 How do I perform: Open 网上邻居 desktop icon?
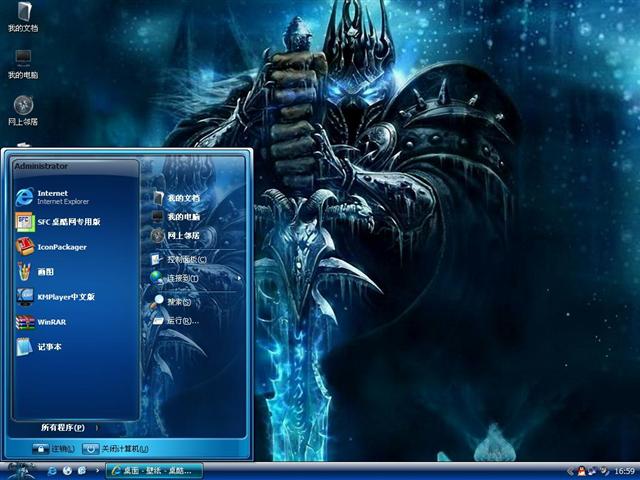[23, 111]
